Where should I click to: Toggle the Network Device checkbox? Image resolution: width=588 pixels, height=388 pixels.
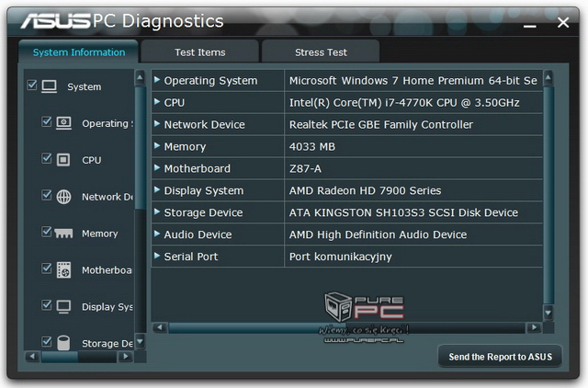(47, 195)
